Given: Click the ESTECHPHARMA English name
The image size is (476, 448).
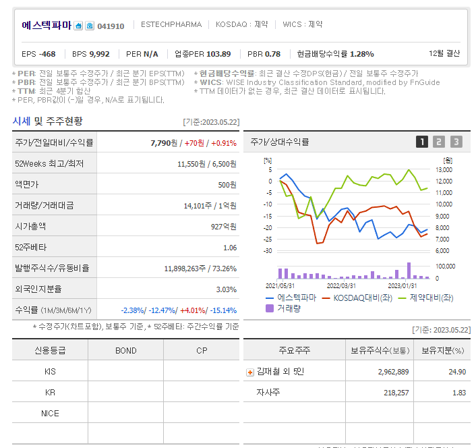Looking at the screenshot, I should click(x=171, y=24).
